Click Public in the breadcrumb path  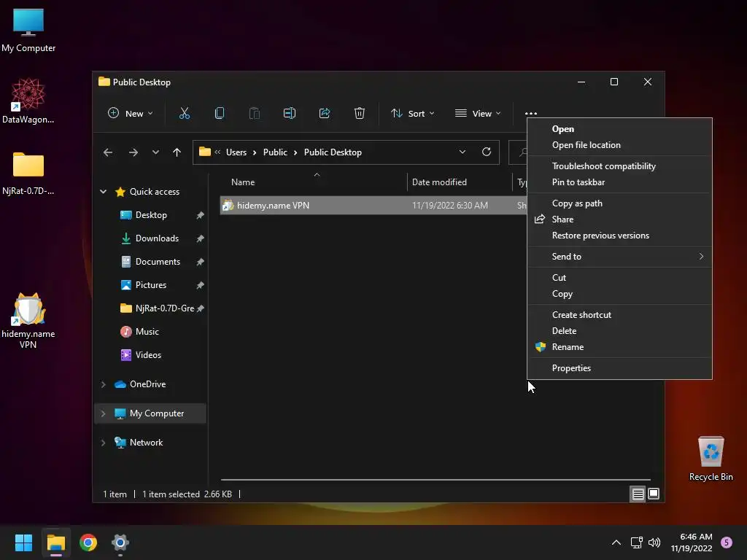(275, 152)
